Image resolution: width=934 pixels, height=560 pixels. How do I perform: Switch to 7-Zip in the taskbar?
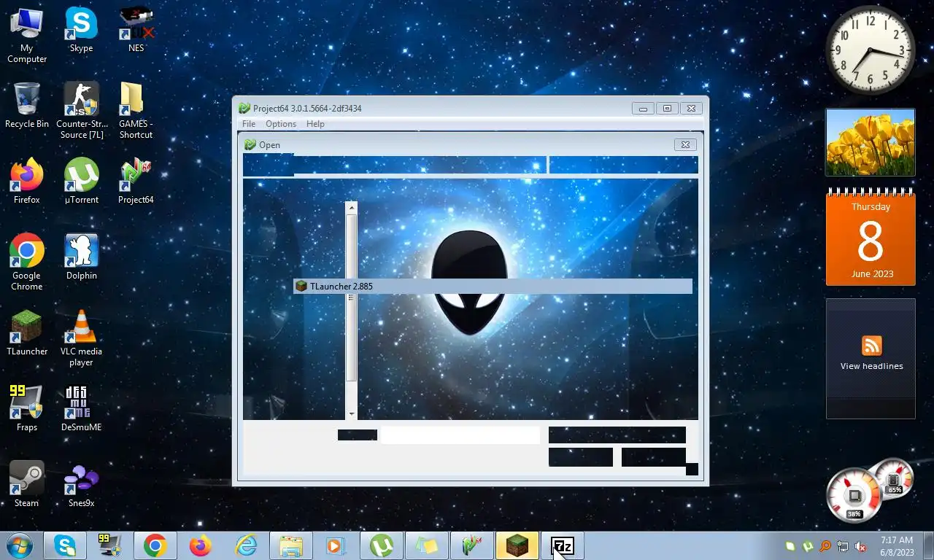[563, 545]
